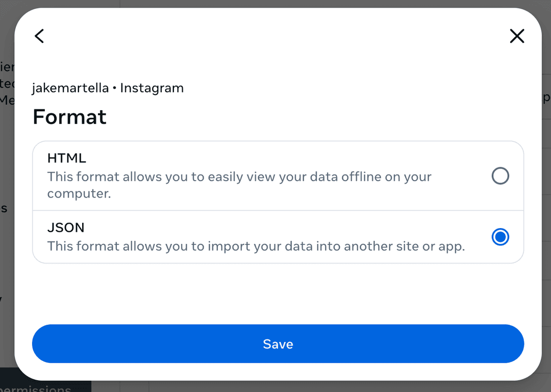
Task: Close the Format dialog with the X
Action: click(517, 36)
